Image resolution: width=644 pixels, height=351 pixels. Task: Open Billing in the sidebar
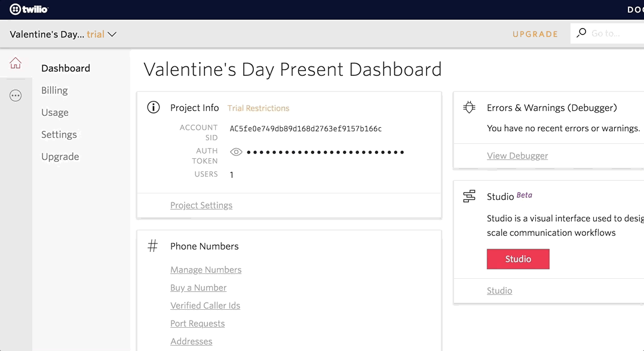click(54, 90)
